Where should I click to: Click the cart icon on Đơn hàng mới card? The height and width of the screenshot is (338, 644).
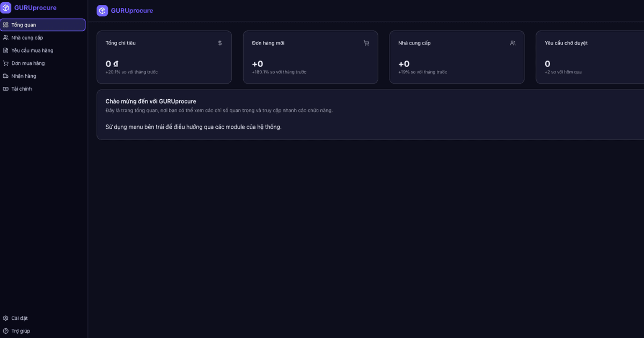click(x=367, y=43)
